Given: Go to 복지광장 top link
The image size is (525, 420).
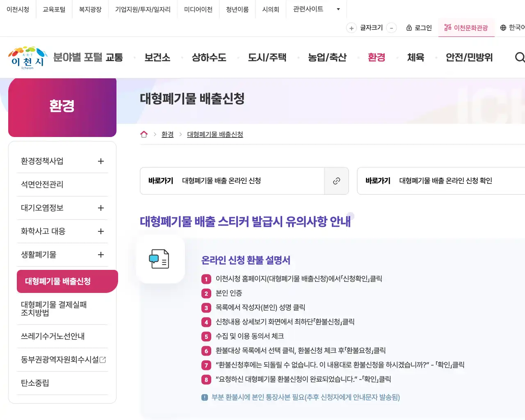Looking at the screenshot, I should pyautogui.click(x=90, y=9).
